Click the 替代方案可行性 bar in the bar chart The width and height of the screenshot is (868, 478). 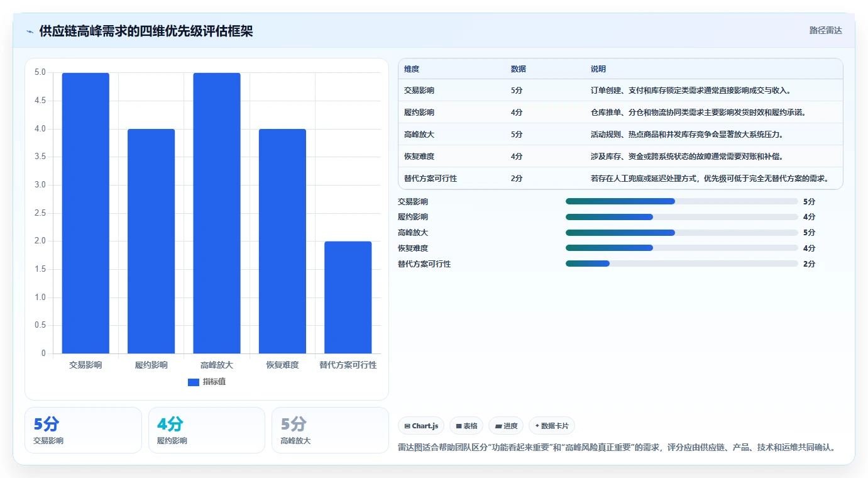pyautogui.click(x=348, y=297)
